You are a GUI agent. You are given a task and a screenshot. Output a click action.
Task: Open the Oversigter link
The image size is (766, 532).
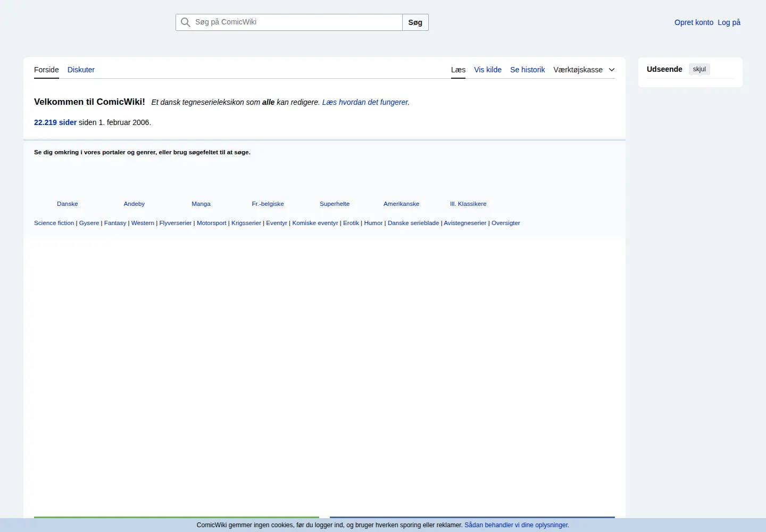506,223
